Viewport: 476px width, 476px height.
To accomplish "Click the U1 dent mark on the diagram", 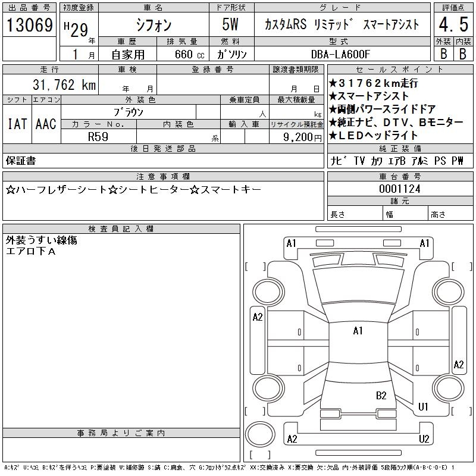I will 424,407.
